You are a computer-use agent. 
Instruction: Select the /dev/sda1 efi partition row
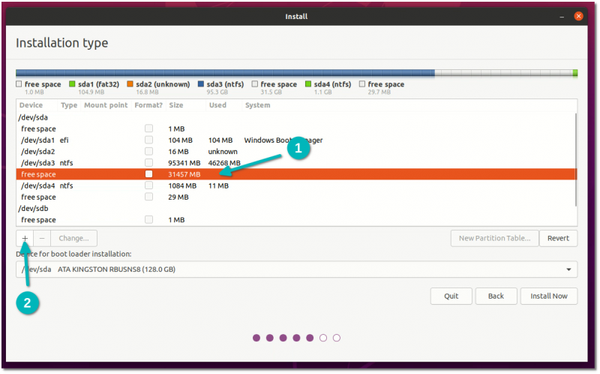296,140
